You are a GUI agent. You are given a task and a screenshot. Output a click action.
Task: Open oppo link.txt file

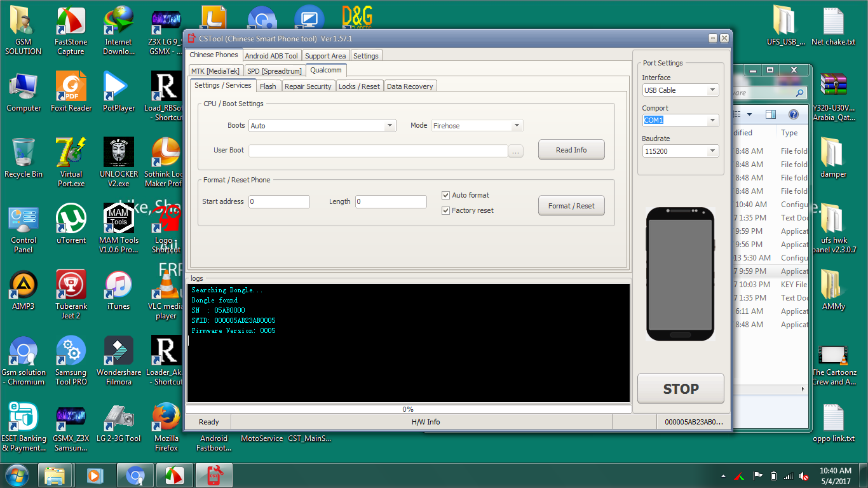(833, 422)
